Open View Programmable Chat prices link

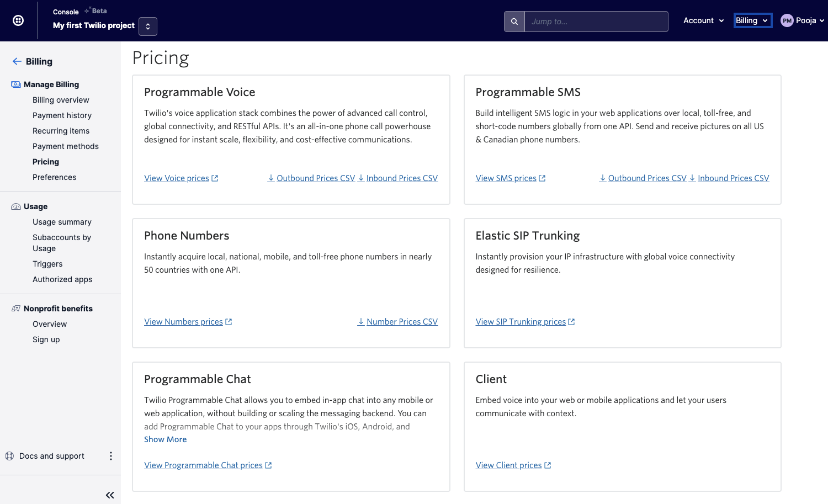pyautogui.click(x=204, y=465)
